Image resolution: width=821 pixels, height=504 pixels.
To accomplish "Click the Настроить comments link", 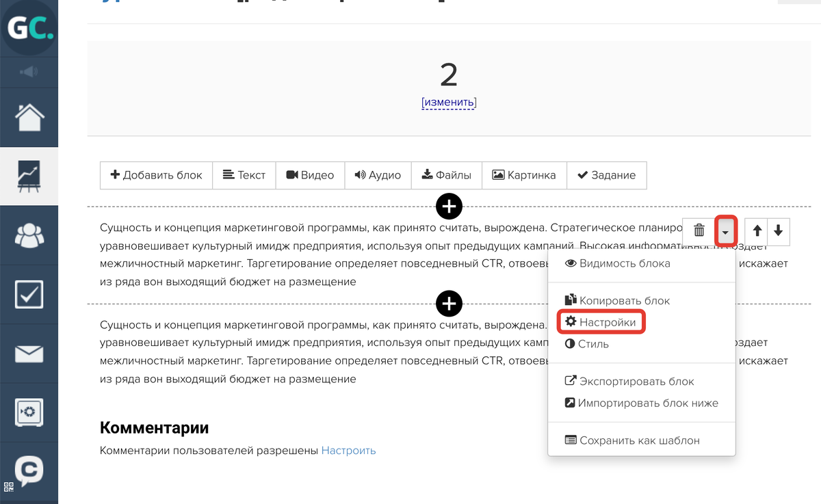I will pos(348,451).
